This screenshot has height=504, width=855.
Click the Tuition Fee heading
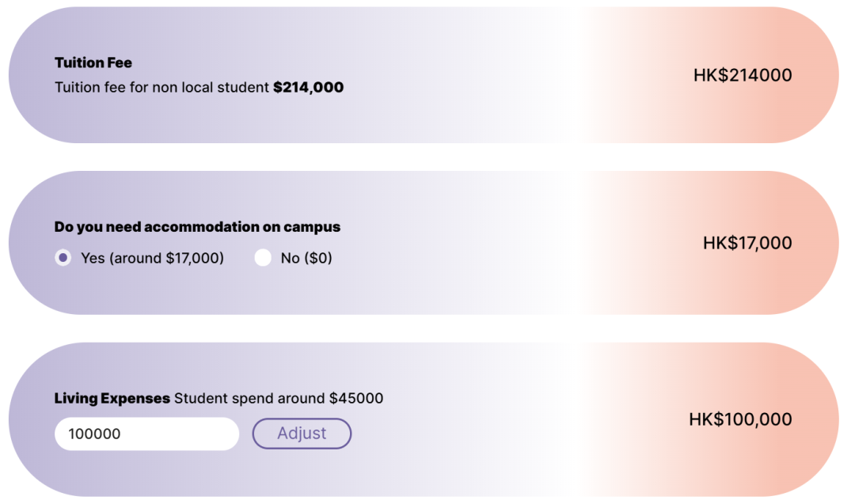coord(93,63)
